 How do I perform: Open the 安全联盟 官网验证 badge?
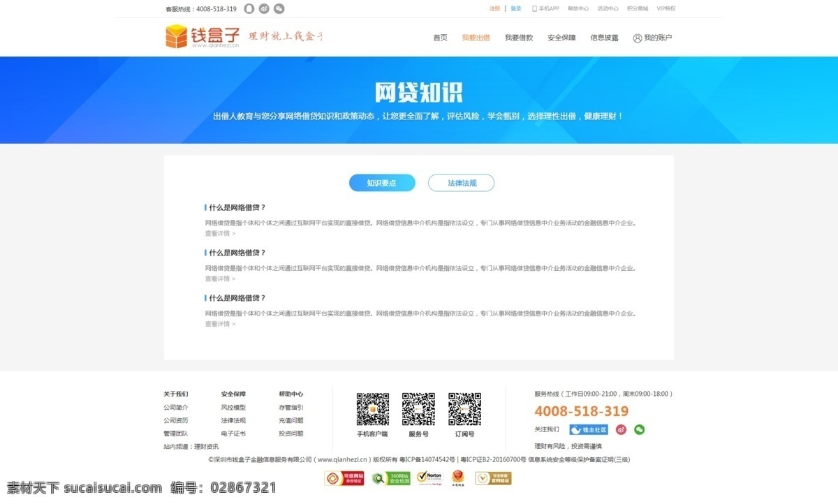(x=493, y=478)
